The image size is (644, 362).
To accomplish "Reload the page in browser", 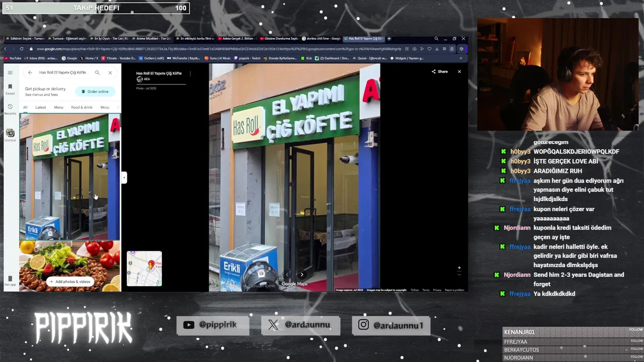I will pyautogui.click(x=22, y=49).
